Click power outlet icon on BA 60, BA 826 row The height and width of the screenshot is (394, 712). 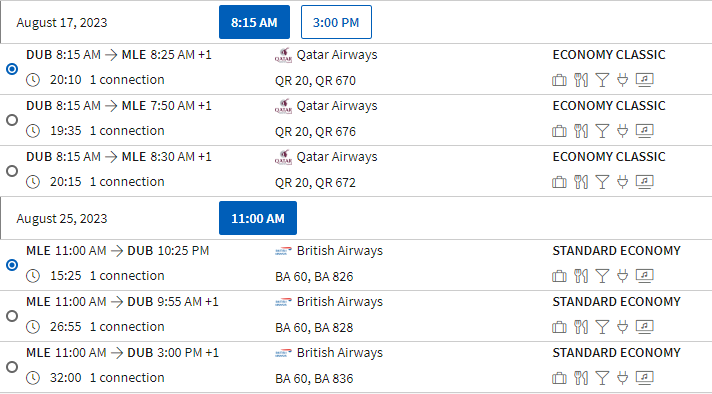(x=623, y=276)
